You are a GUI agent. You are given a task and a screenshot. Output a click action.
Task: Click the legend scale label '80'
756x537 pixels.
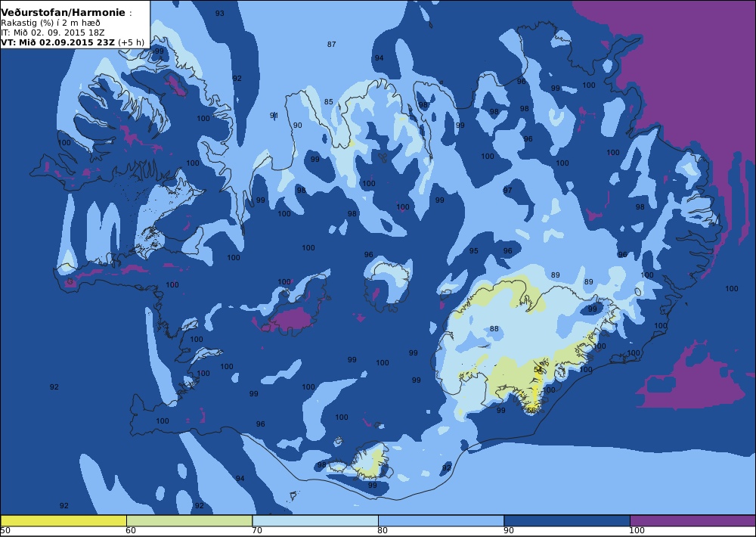click(x=383, y=531)
